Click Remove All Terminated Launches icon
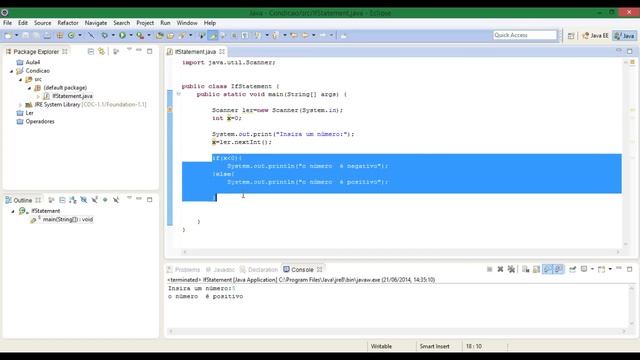This screenshot has width=640, height=360. (511, 269)
